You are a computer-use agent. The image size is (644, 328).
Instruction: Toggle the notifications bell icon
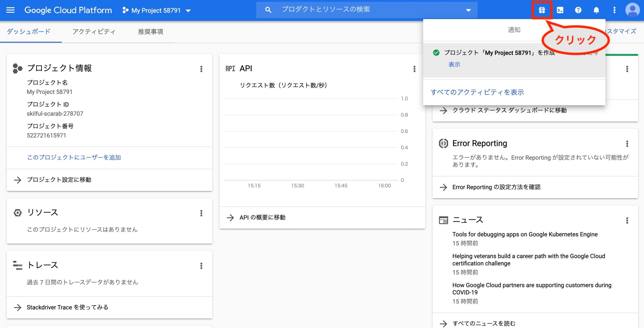click(x=596, y=10)
